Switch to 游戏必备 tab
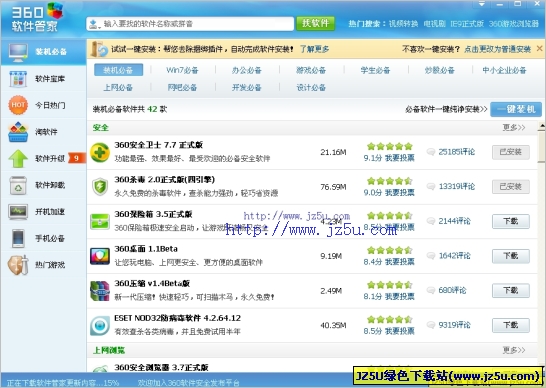 (311, 70)
